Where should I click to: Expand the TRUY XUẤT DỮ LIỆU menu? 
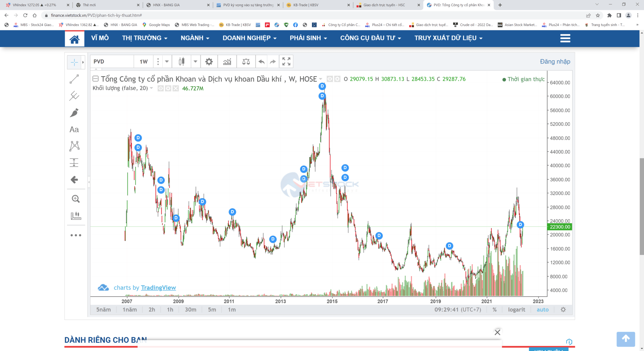(448, 38)
